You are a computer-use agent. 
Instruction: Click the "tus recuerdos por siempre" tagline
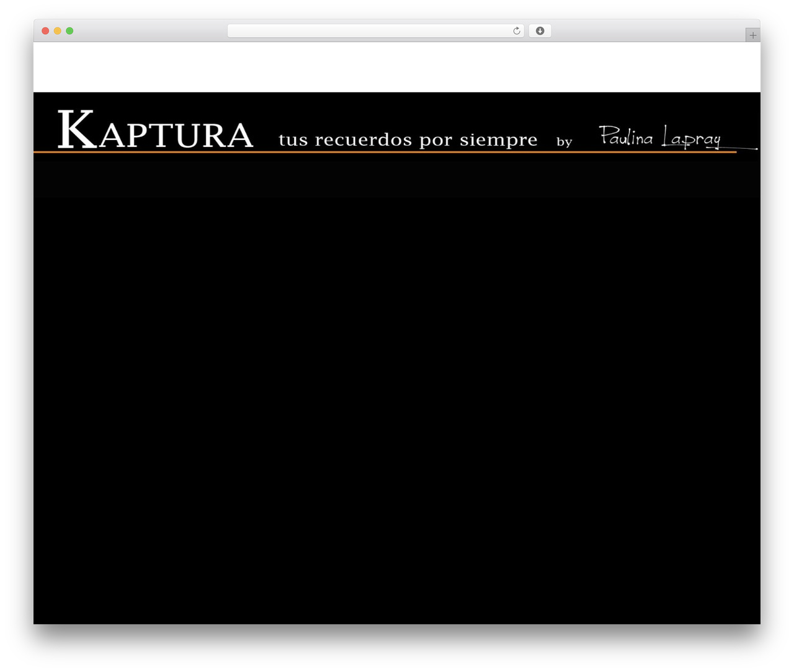click(x=408, y=139)
